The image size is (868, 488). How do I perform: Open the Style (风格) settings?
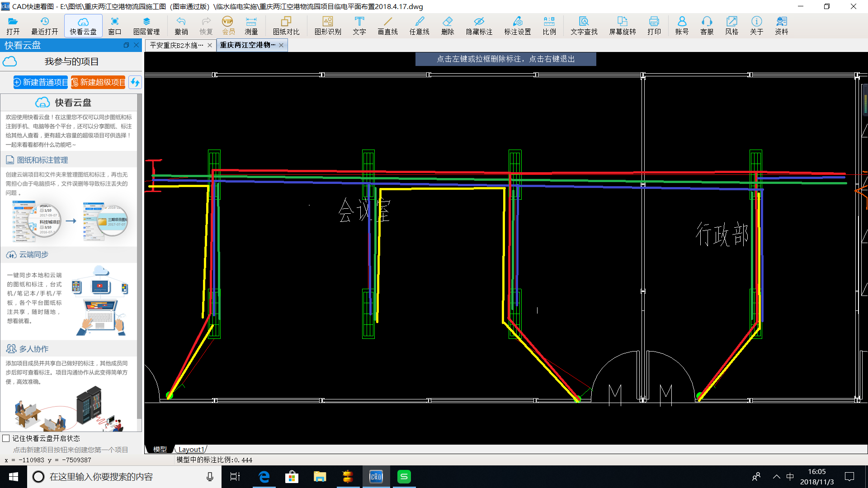[x=731, y=26]
